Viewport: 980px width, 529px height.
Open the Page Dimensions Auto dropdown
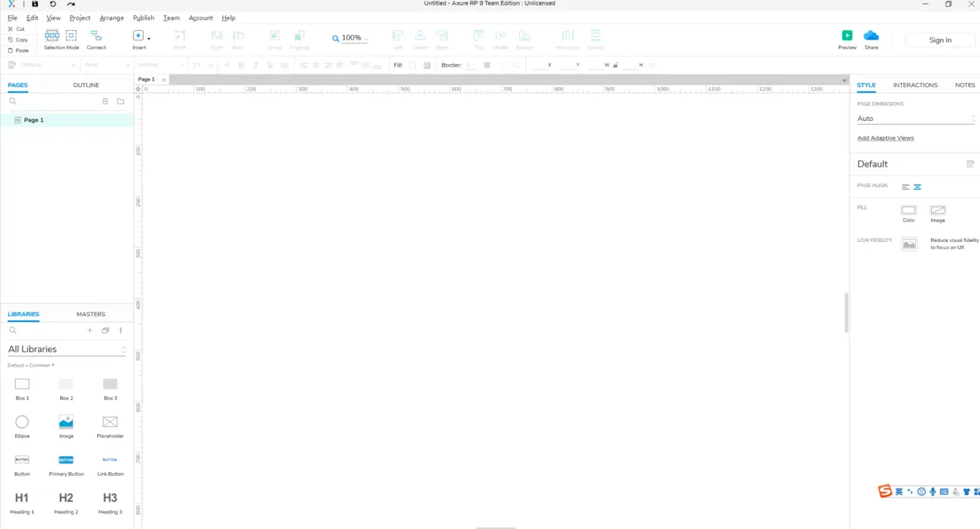pos(916,119)
